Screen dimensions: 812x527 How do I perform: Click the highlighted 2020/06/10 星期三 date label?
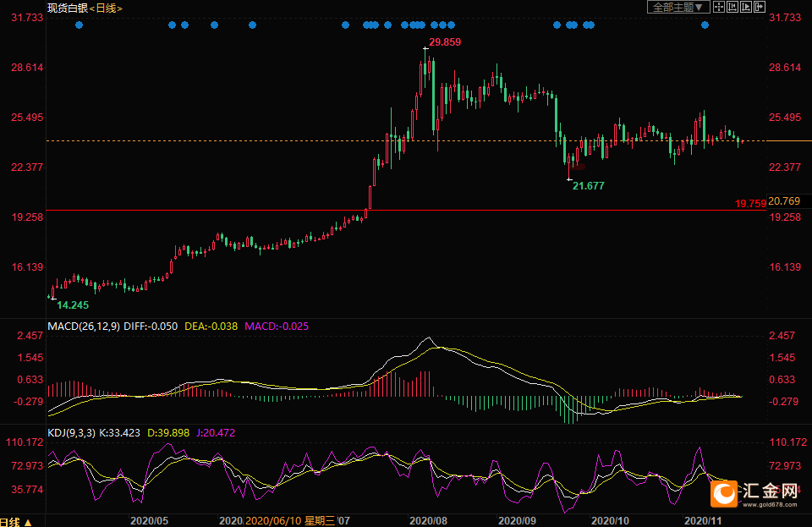[x=290, y=521]
